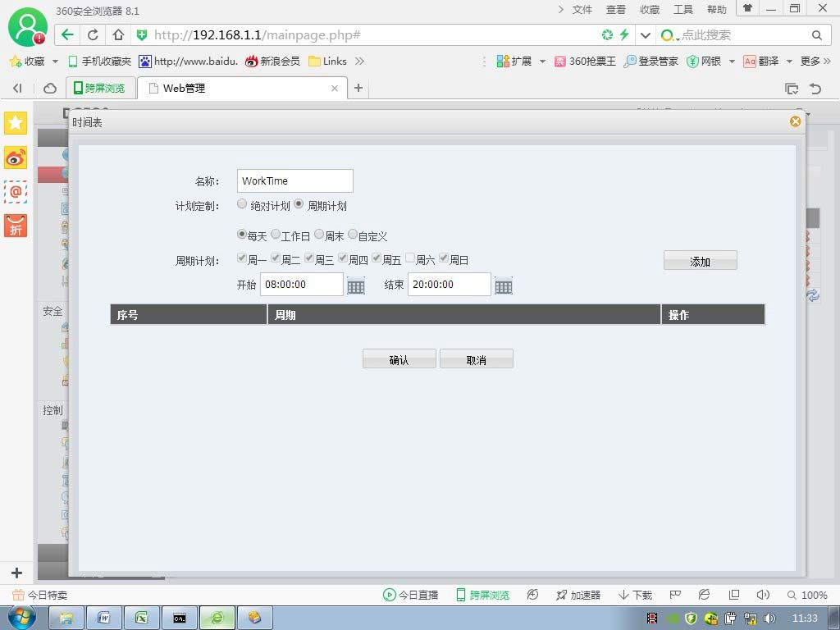Image resolution: width=840 pixels, height=630 pixels.
Task: Open Excel from the Windows taskbar
Action: [x=141, y=618]
